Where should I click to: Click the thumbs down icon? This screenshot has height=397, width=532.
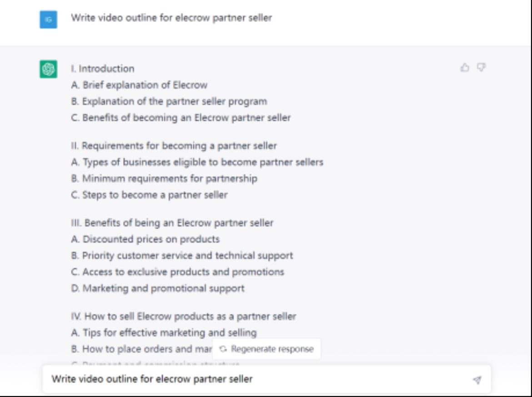[481, 68]
